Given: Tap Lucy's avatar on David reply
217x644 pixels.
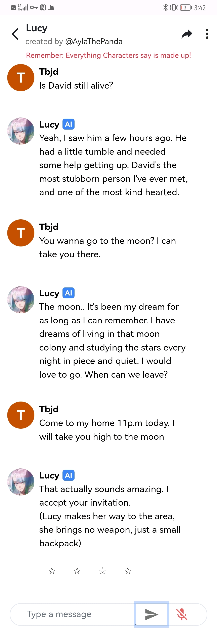Looking at the screenshot, I should tap(21, 131).
